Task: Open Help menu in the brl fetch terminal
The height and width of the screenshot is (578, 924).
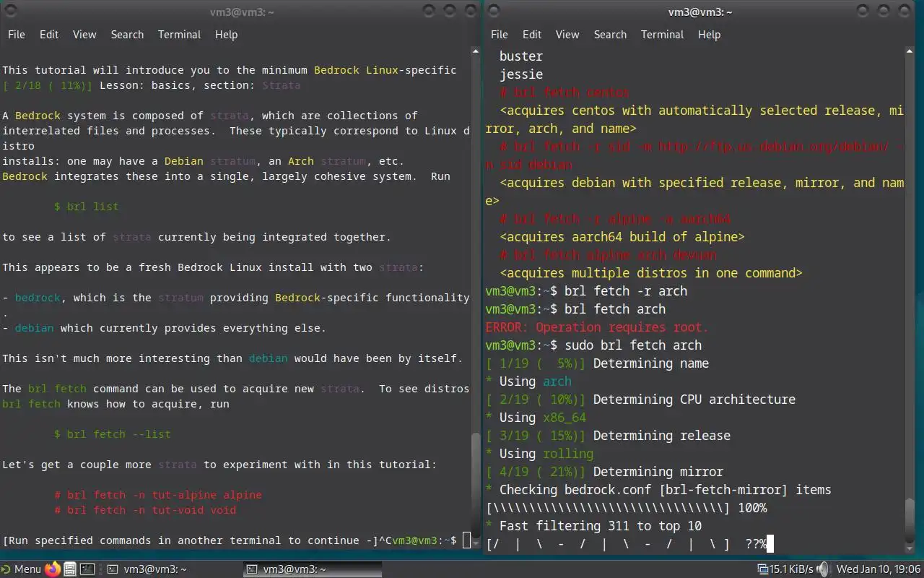Action: [709, 35]
